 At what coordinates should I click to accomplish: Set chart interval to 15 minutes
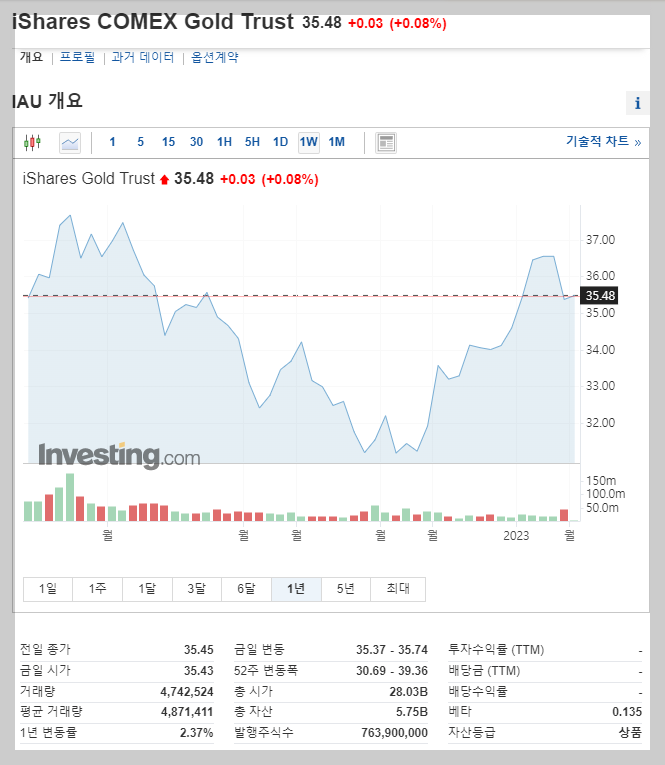click(x=168, y=142)
